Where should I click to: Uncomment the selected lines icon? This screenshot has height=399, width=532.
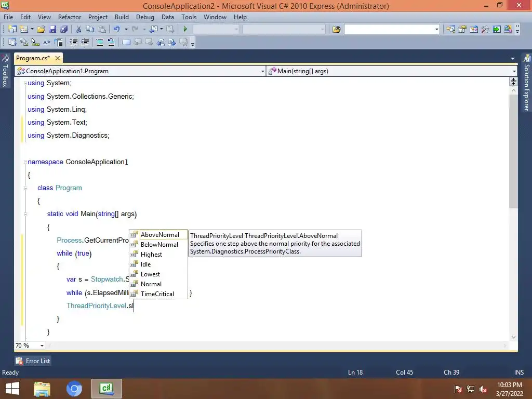(111, 42)
